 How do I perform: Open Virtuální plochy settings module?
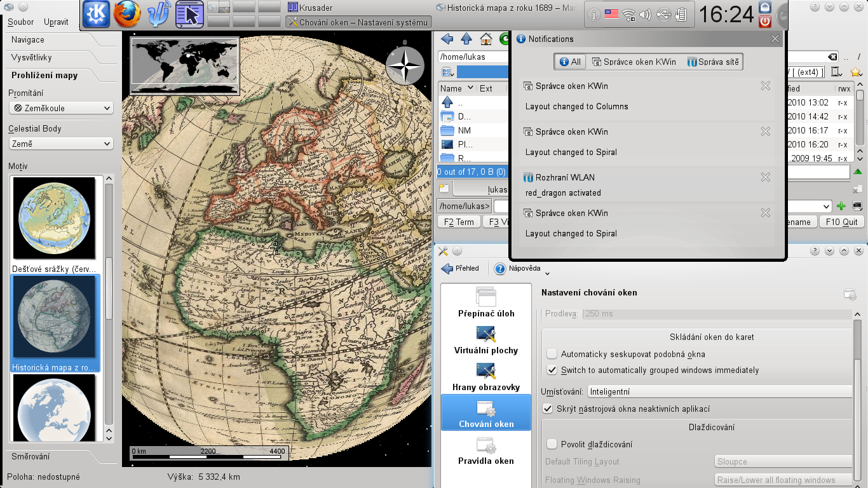[x=486, y=339]
